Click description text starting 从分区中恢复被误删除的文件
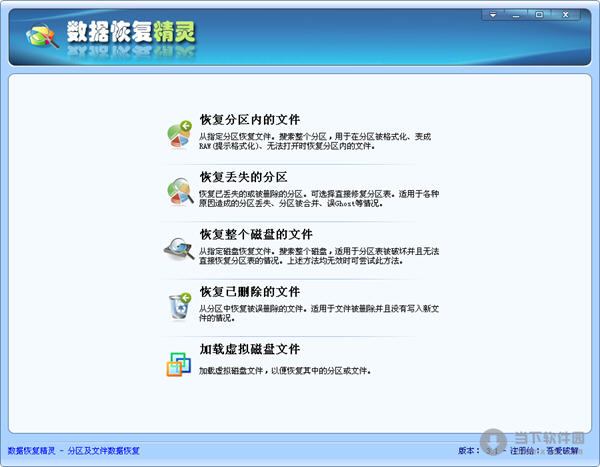Screen dimensions: 600x467 (x=319, y=314)
